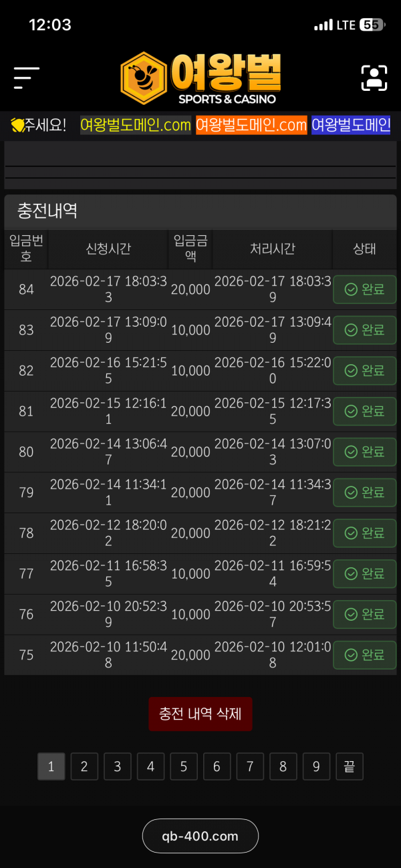Open the hamburger menu icon
Screen dimensions: 401x868
26,78
